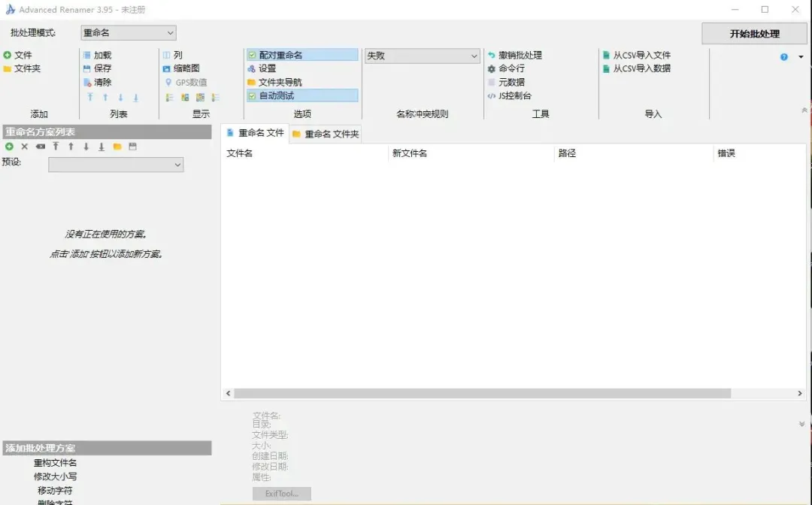Viewport: 812px width, 505px height.
Task: Add a folder via 文件夹 in 添加 group
Action: tap(22, 68)
